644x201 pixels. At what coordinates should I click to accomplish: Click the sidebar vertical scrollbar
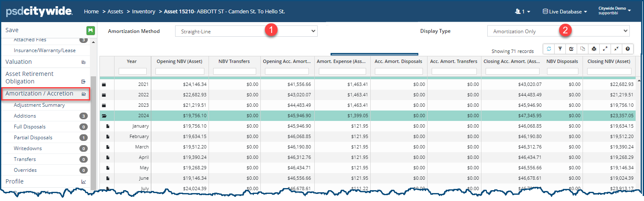pyautogui.click(x=93, y=125)
